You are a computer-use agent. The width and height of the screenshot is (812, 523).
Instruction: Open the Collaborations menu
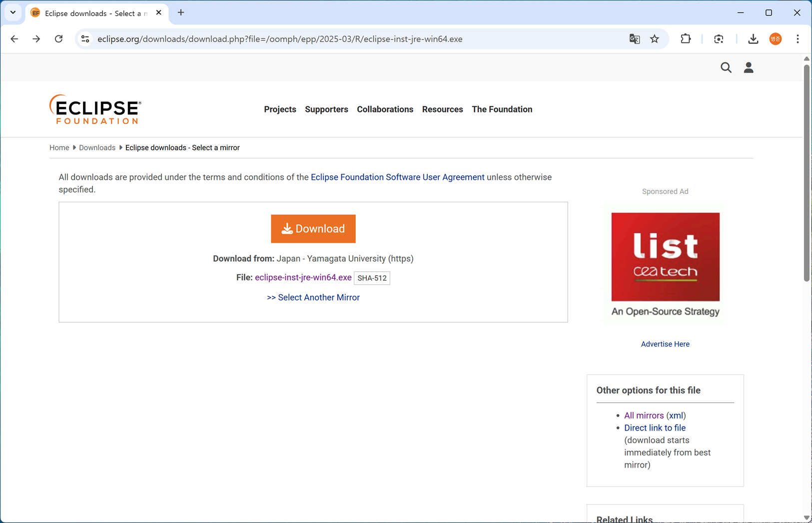pos(385,109)
